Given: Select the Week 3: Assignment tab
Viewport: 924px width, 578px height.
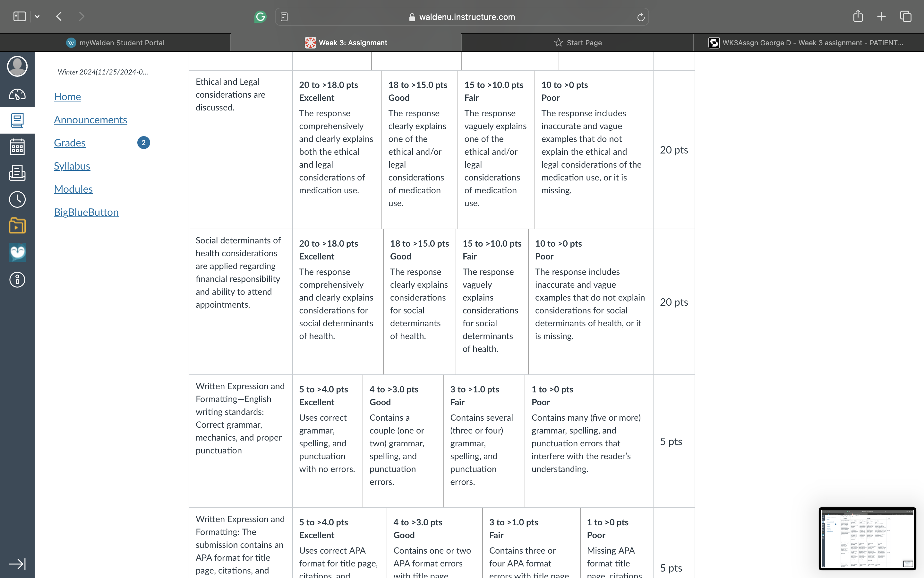Looking at the screenshot, I should click(x=346, y=42).
